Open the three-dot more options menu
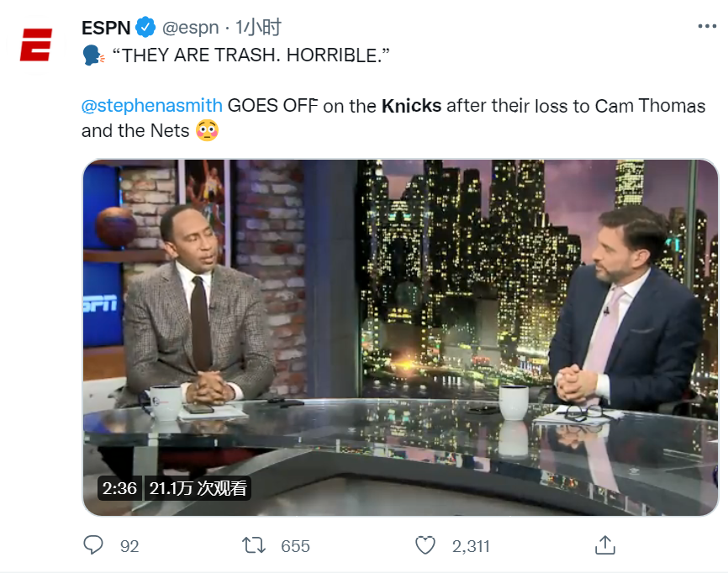Screen dimensions: 728x573 [707, 26]
